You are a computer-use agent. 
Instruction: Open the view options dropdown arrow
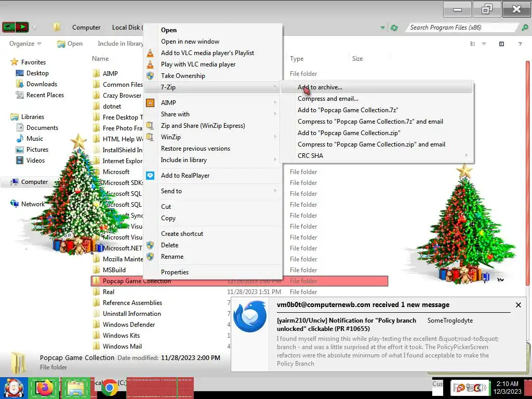484,44
